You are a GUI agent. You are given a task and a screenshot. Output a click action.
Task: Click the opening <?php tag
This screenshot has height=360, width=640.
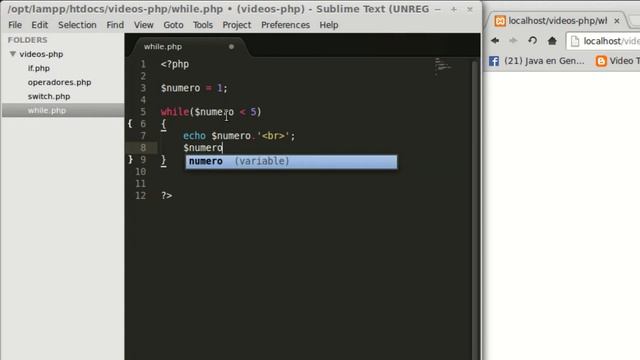175,64
